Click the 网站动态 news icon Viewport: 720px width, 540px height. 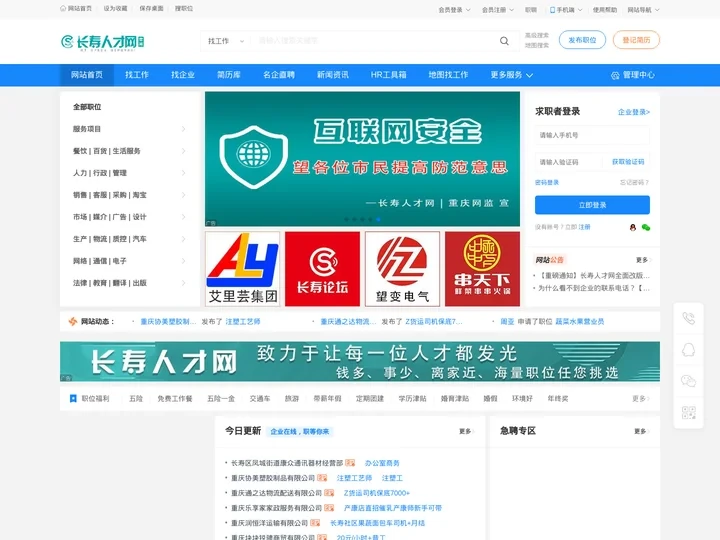[73, 321]
